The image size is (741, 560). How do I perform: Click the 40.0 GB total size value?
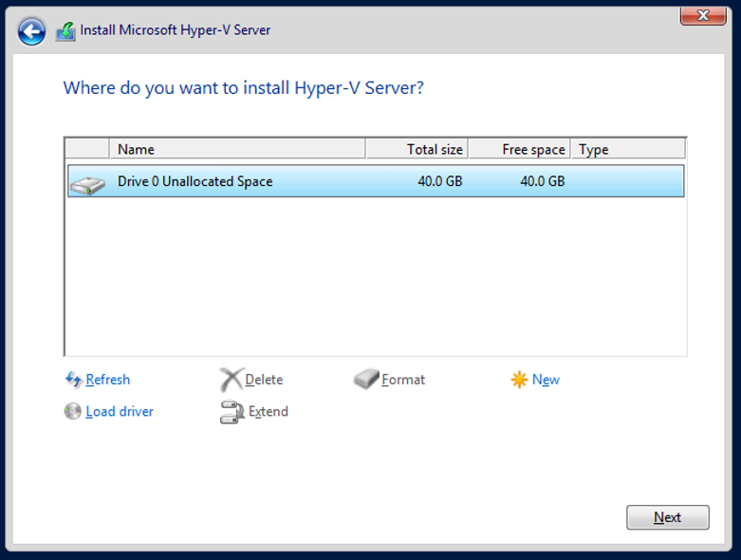click(x=440, y=181)
